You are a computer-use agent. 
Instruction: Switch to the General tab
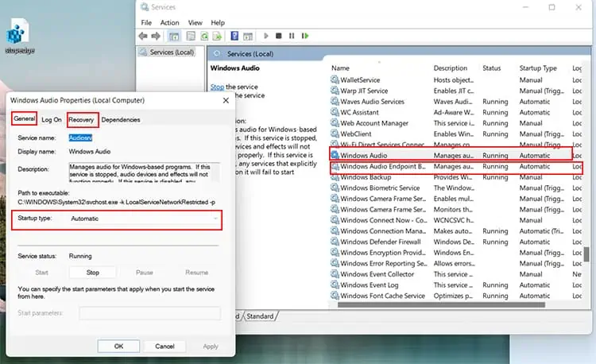pos(25,118)
